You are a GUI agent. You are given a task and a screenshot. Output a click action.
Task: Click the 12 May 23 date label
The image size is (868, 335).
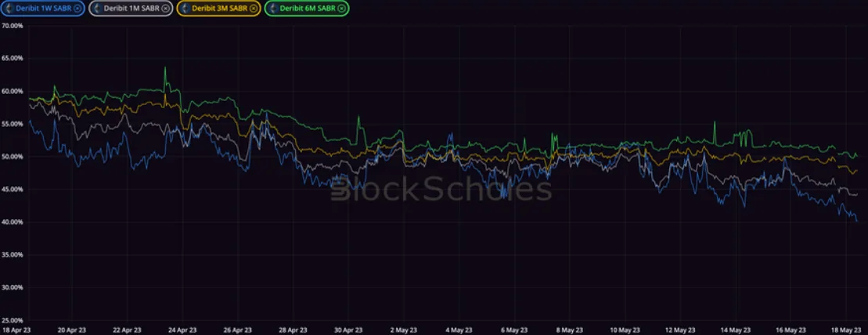(681, 330)
